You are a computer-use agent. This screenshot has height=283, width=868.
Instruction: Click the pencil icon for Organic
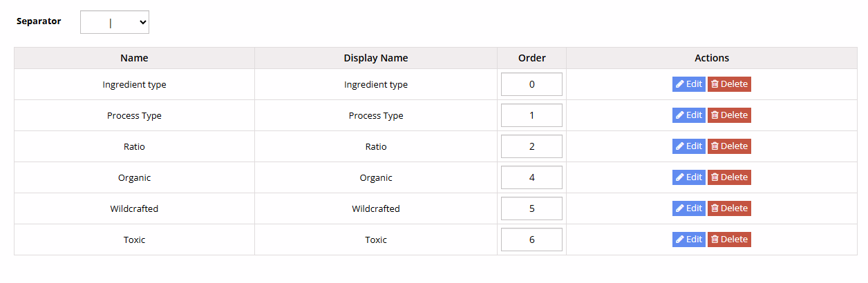pos(680,177)
